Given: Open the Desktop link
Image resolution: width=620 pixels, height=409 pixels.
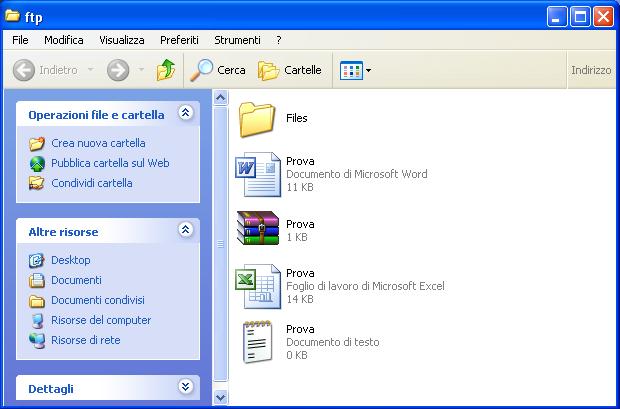Looking at the screenshot, I should point(71,260).
